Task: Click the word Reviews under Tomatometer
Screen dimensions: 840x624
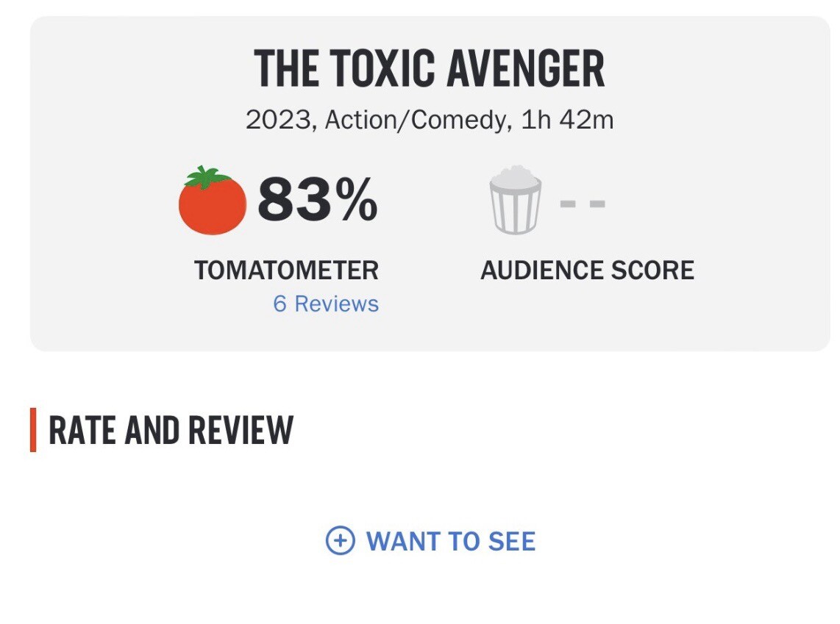Action: [x=337, y=304]
